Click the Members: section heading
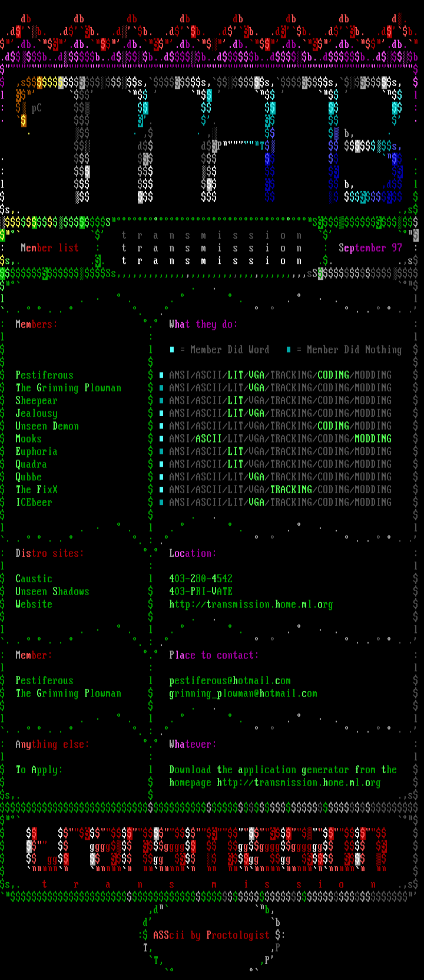The height and width of the screenshot is (980, 424). click(37, 324)
